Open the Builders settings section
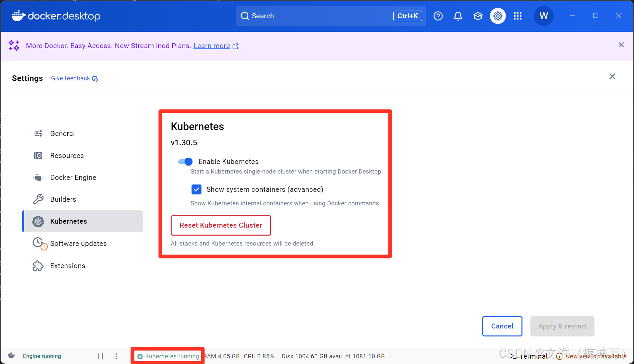The height and width of the screenshot is (364, 634). click(x=82, y=199)
